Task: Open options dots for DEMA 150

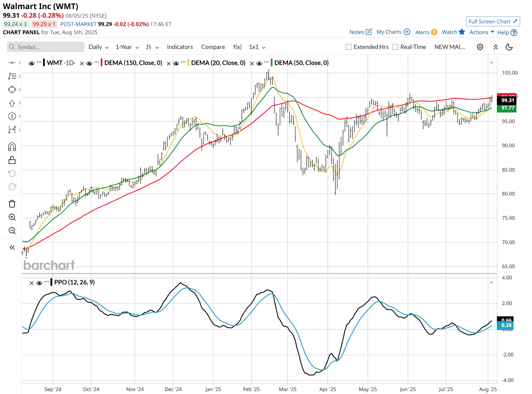Action: [97, 62]
